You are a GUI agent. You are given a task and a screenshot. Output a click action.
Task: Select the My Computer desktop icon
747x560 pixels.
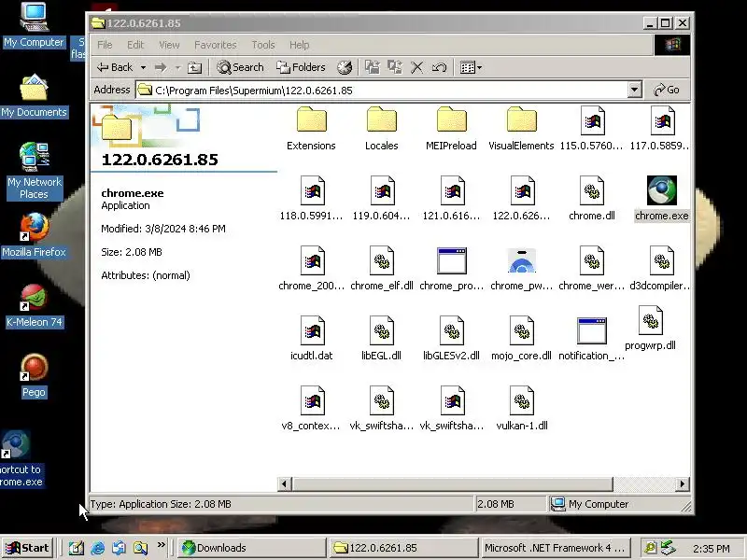[34, 25]
